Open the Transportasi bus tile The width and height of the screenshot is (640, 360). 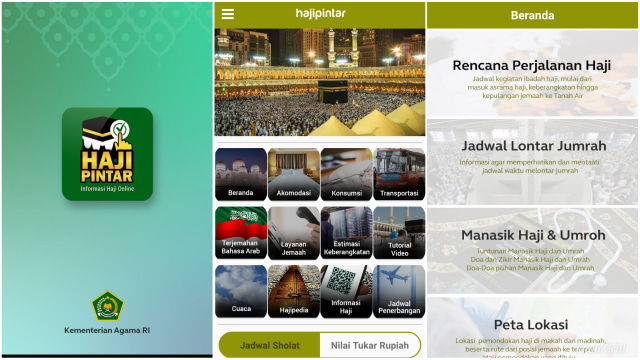click(x=399, y=174)
